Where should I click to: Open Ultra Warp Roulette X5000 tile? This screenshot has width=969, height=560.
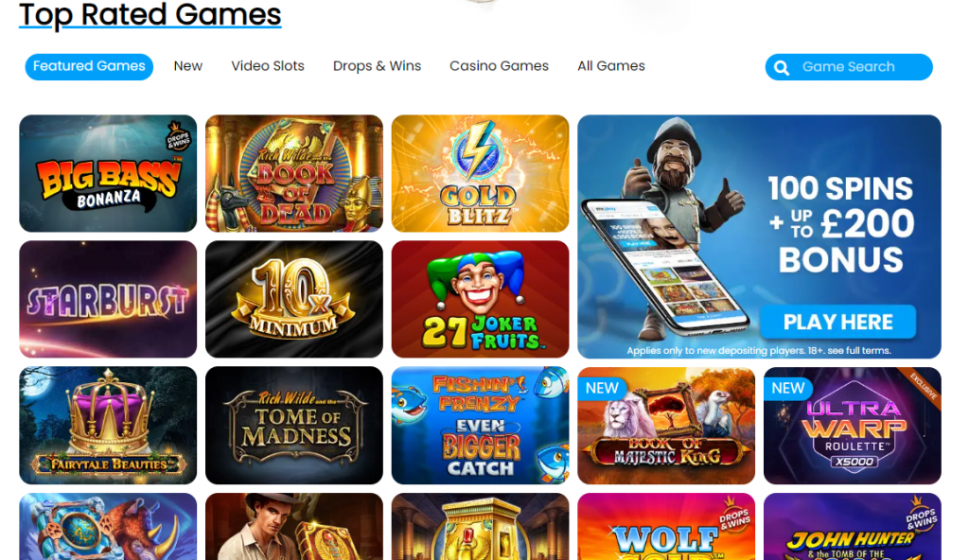coord(853,426)
